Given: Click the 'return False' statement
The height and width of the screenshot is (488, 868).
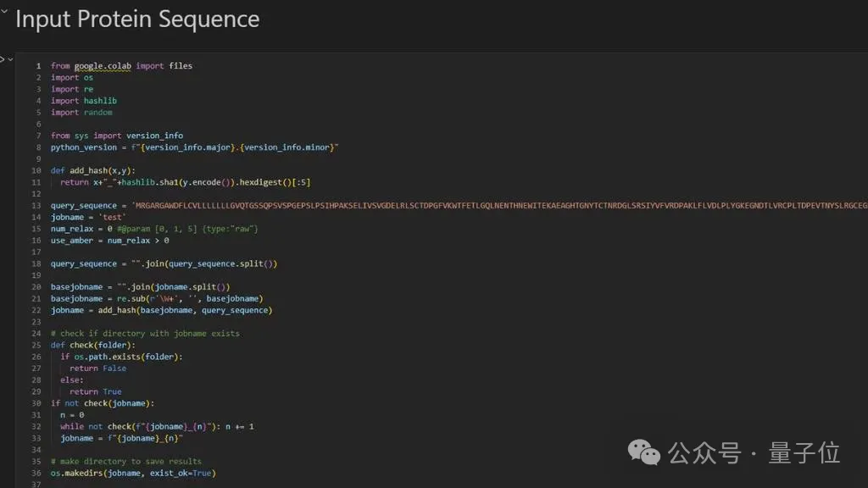Looking at the screenshot, I should (97, 369).
